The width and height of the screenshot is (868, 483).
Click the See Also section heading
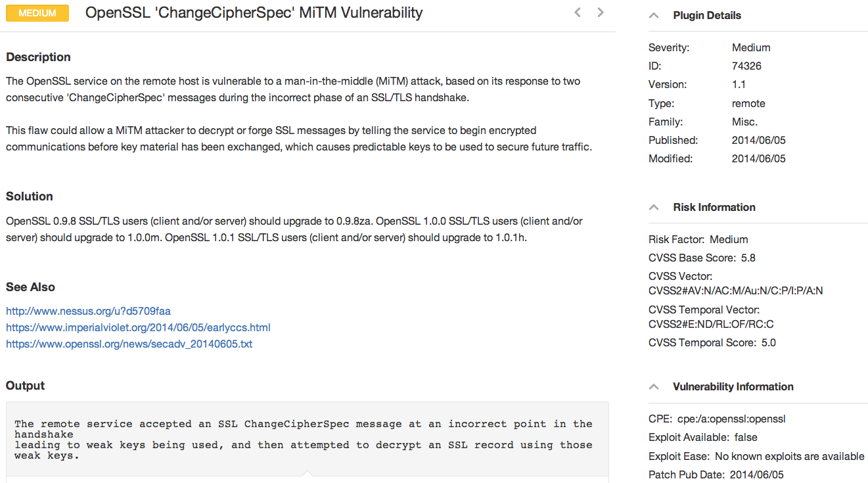coord(30,287)
